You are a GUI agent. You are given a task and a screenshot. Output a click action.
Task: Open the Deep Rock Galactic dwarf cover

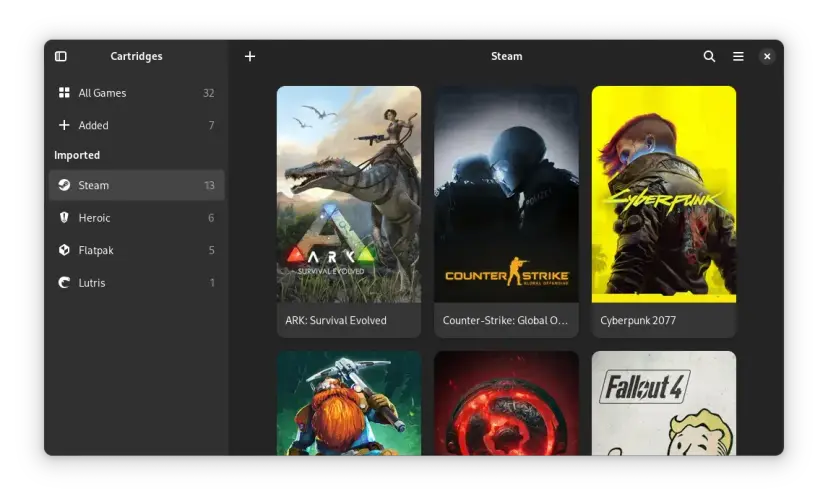click(x=349, y=403)
